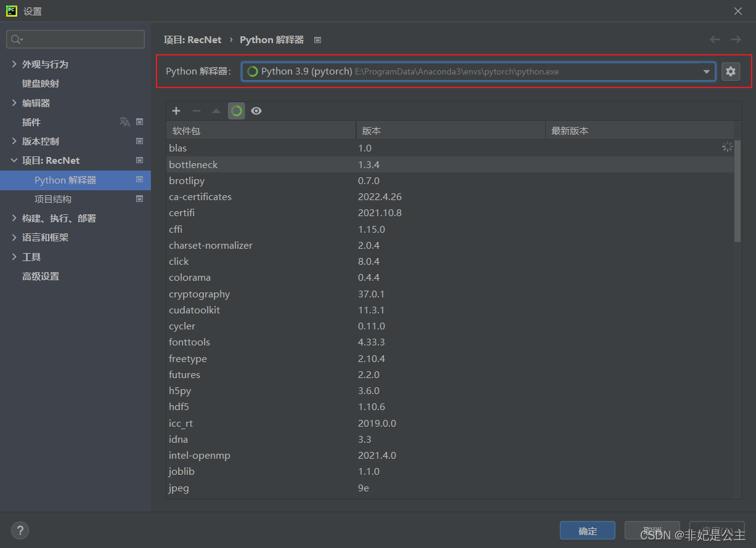This screenshot has width=756, height=548.
Task: Select the ca-certificates package row
Action: (450, 197)
